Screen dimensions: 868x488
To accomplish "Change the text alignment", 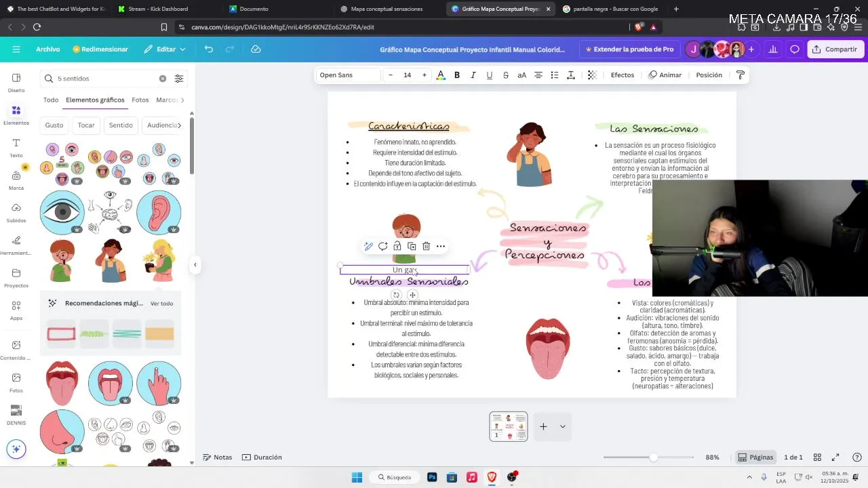I will point(538,75).
